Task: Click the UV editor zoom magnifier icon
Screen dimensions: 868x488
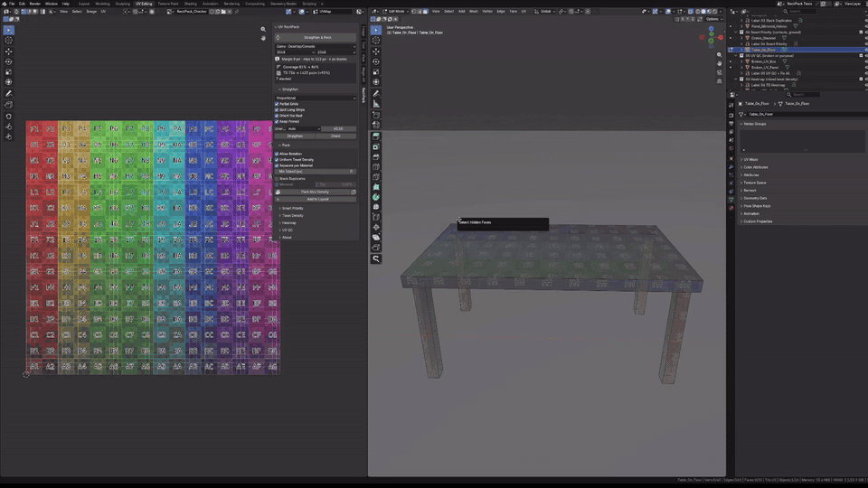Action: click(263, 29)
